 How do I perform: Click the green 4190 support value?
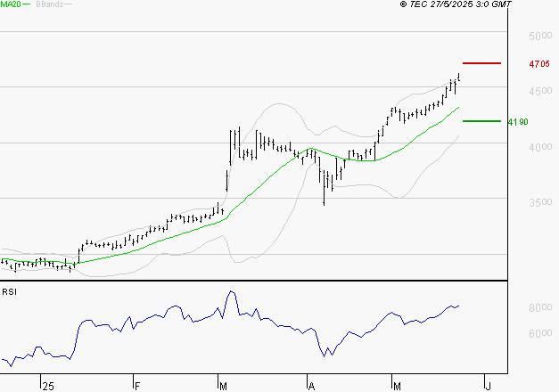pyautogui.click(x=518, y=122)
